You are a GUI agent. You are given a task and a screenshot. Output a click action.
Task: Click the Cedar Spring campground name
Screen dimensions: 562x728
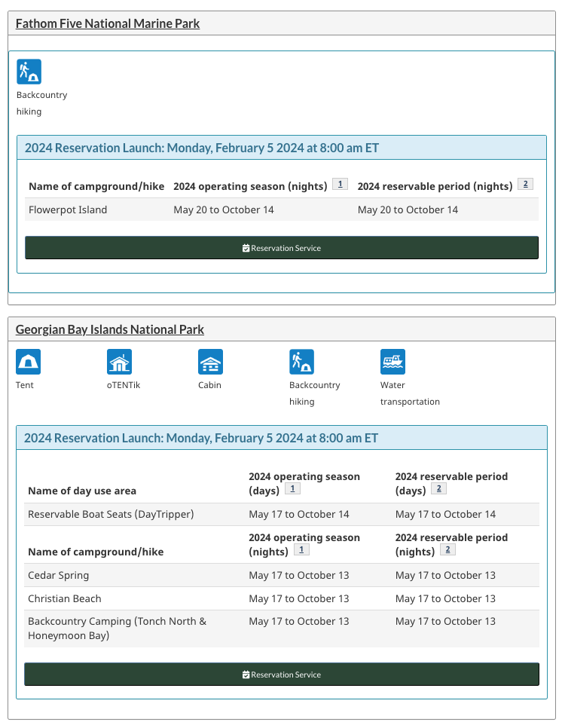[x=59, y=575]
